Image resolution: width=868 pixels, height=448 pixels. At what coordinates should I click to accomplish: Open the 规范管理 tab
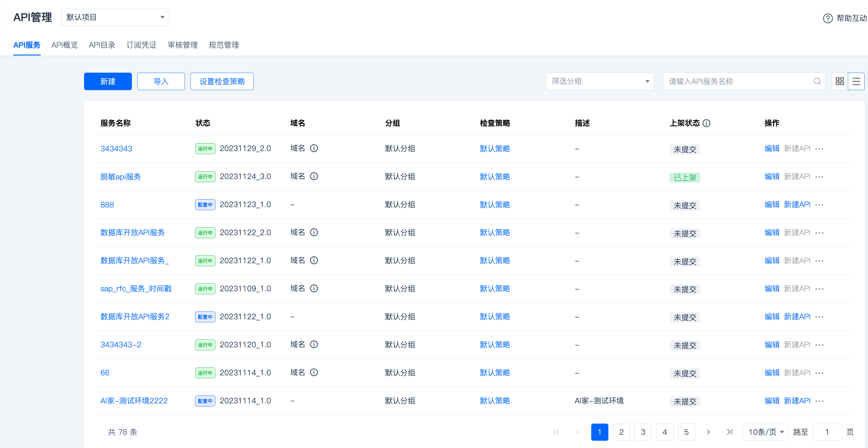point(224,45)
